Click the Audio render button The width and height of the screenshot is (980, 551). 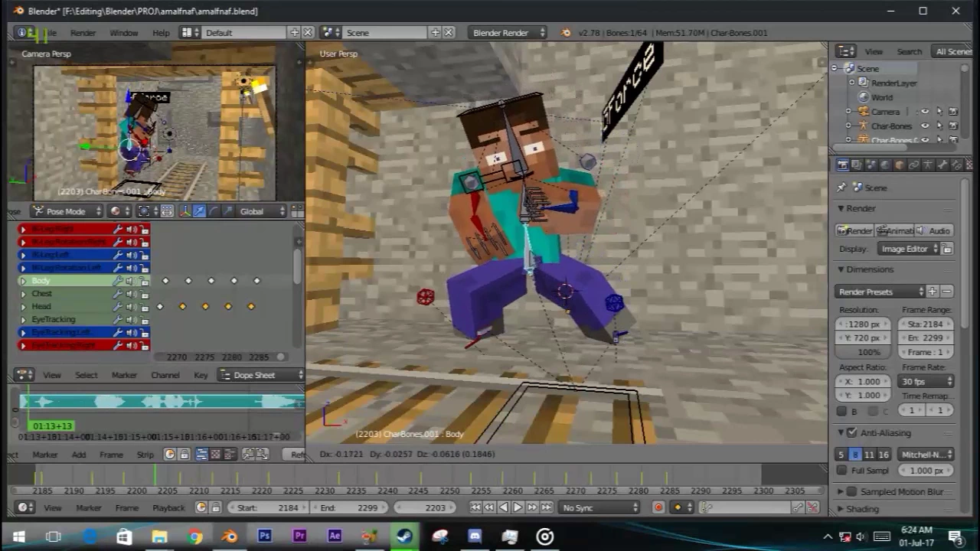pyautogui.click(x=934, y=230)
